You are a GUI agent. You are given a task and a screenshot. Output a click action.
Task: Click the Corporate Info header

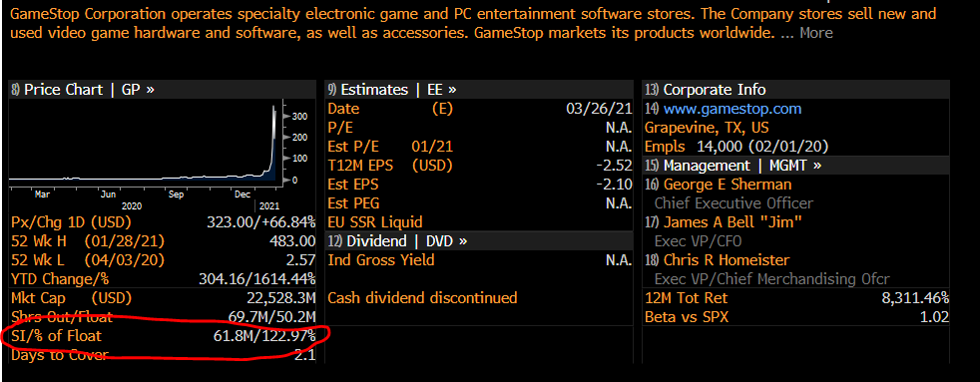tap(795, 89)
